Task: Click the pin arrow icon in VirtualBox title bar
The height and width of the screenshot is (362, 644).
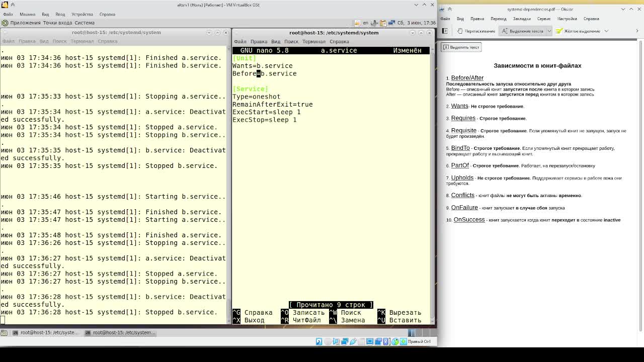Action: click(x=13, y=5)
